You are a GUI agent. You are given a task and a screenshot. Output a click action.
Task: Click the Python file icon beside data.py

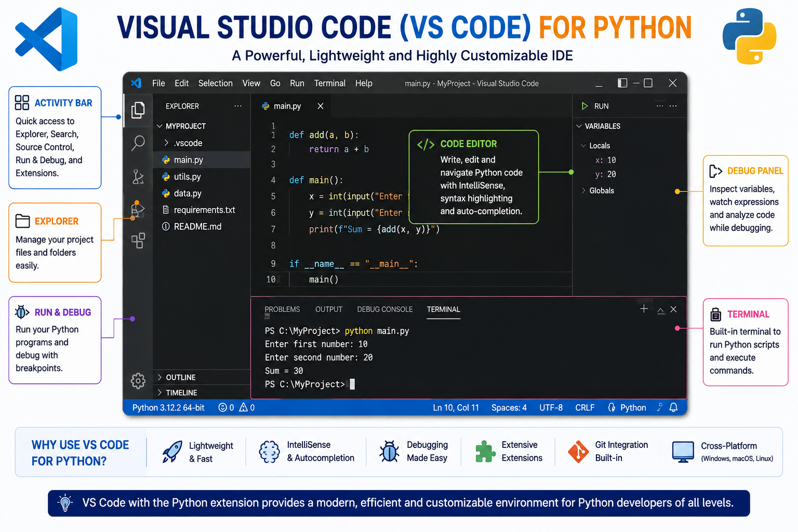coord(166,193)
